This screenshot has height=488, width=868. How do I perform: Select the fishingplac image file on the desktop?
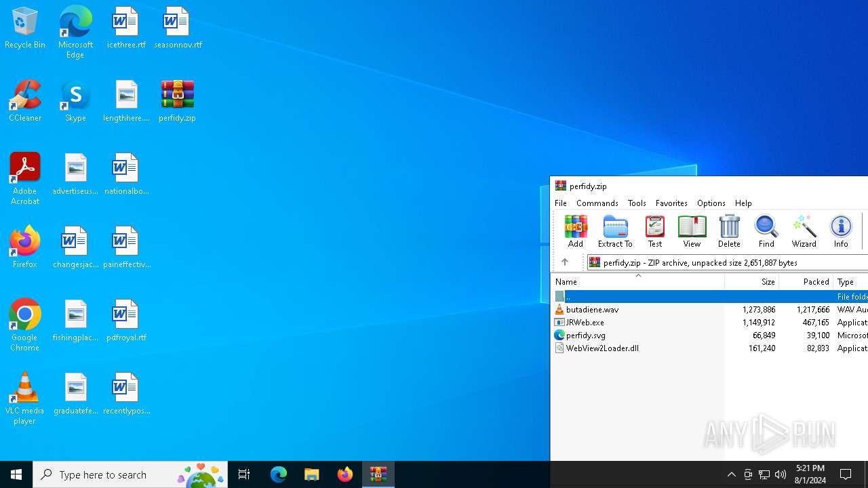pyautogui.click(x=75, y=321)
